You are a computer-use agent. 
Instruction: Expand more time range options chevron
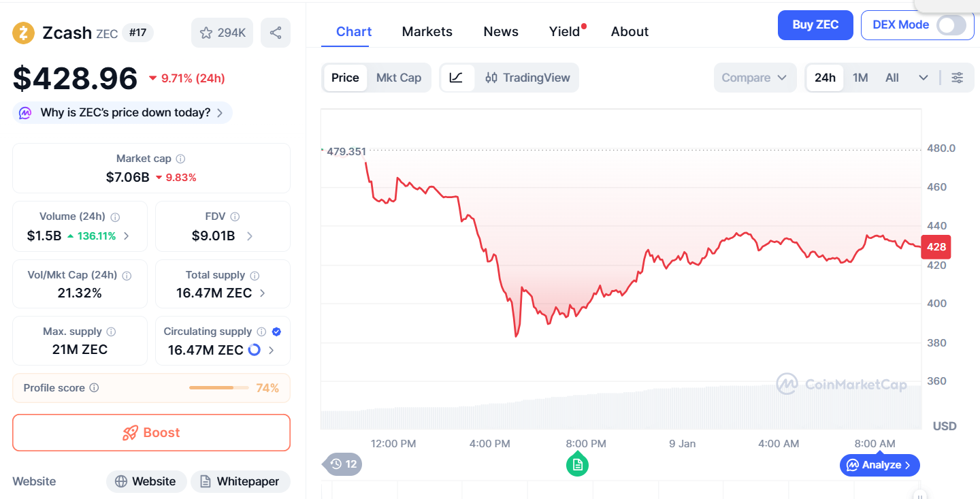click(924, 78)
